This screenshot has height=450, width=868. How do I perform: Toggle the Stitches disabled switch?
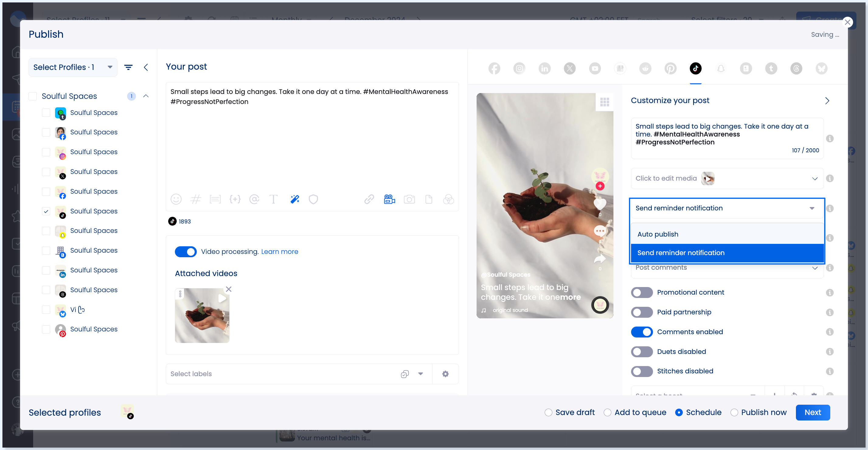641,371
